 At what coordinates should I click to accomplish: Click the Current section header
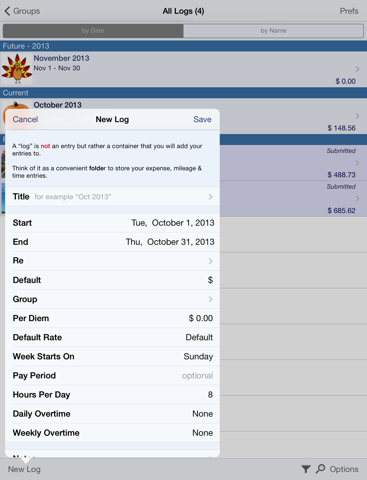[x=183, y=93]
